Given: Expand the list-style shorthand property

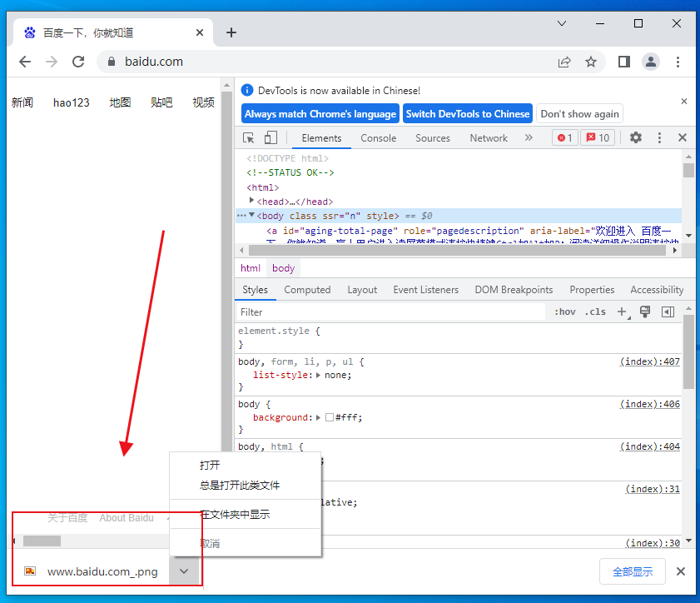Looking at the screenshot, I should point(318,375).
